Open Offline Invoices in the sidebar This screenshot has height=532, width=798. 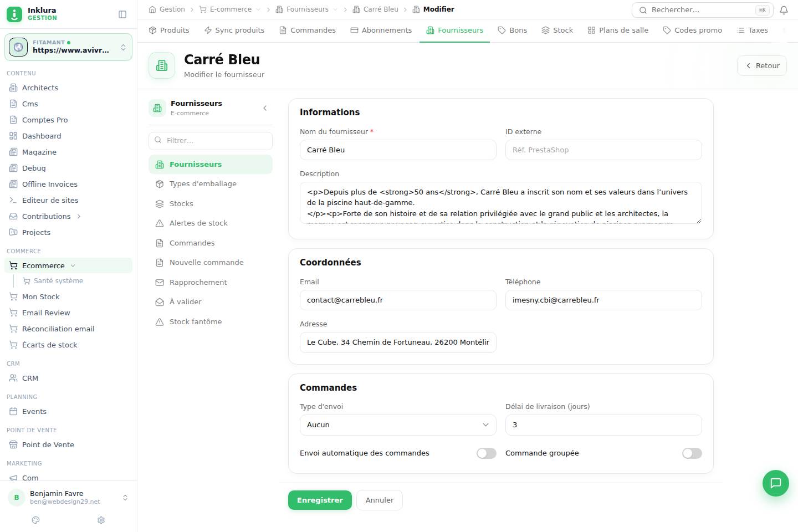68,184
